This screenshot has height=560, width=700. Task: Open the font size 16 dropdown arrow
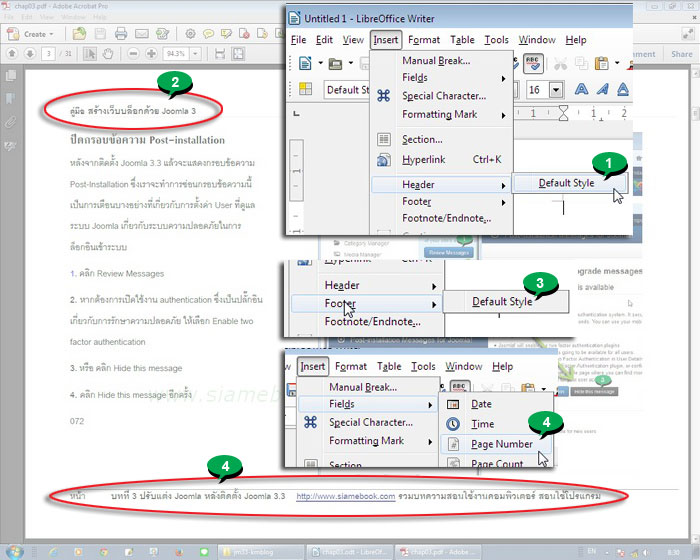pyautogui.click(x=555, y=90)
